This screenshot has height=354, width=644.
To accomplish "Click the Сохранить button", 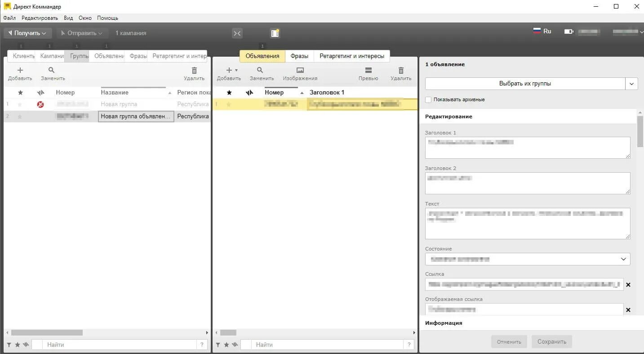I will (x=552, y=342).
